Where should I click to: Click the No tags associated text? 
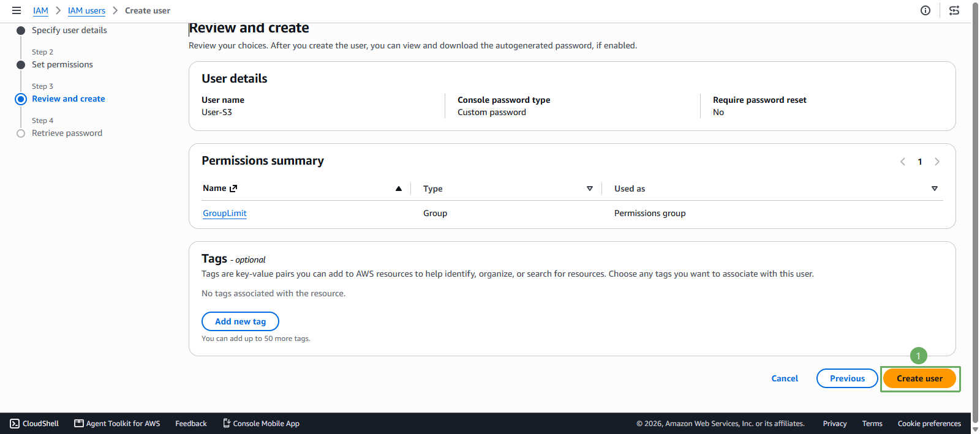(x=273, y=293)
